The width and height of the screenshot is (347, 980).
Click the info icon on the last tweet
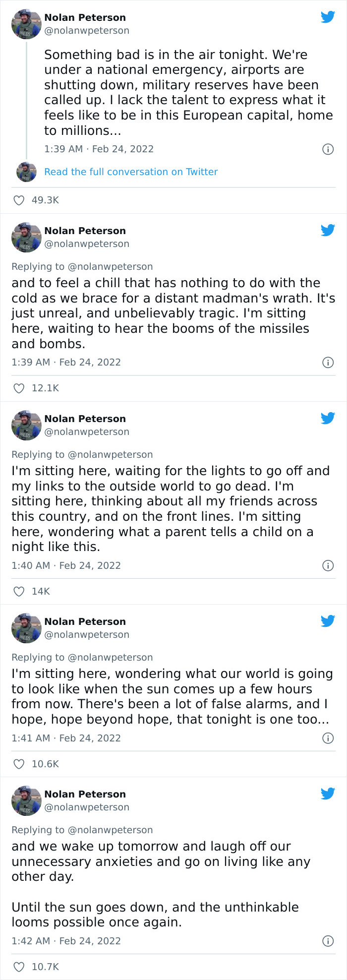point(328,940)
